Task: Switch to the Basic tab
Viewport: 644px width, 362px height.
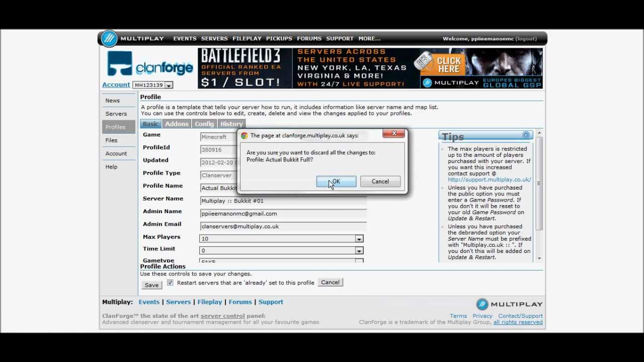Action: [x=150, y=124]
